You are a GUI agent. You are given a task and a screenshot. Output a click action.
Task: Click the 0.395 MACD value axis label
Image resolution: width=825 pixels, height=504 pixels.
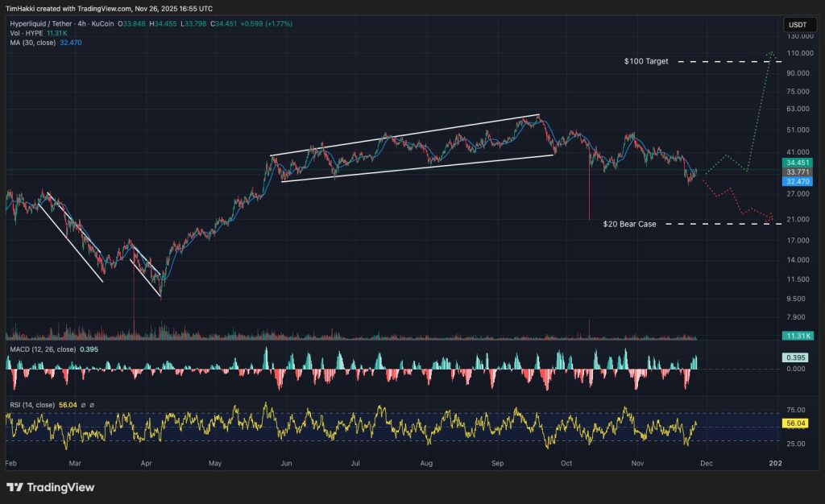794,357
